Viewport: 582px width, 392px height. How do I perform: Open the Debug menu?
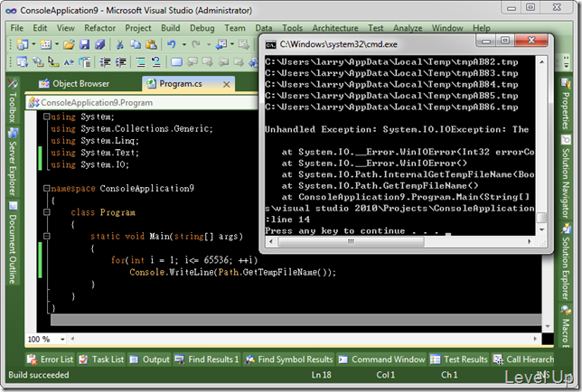[x=202, y=28]
